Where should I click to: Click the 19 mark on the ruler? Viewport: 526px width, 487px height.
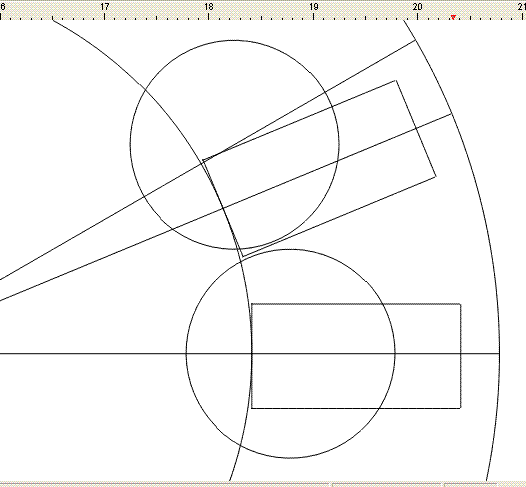313,7
